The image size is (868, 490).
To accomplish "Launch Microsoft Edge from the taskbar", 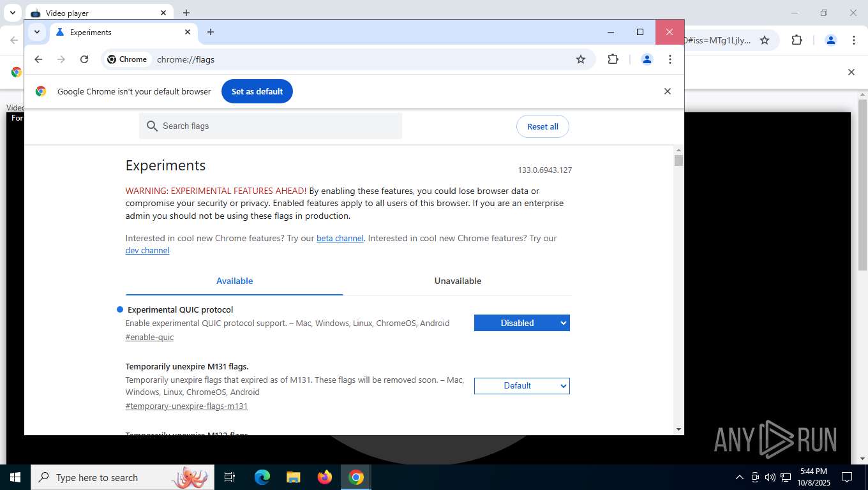I will click(x=262, y=477).
